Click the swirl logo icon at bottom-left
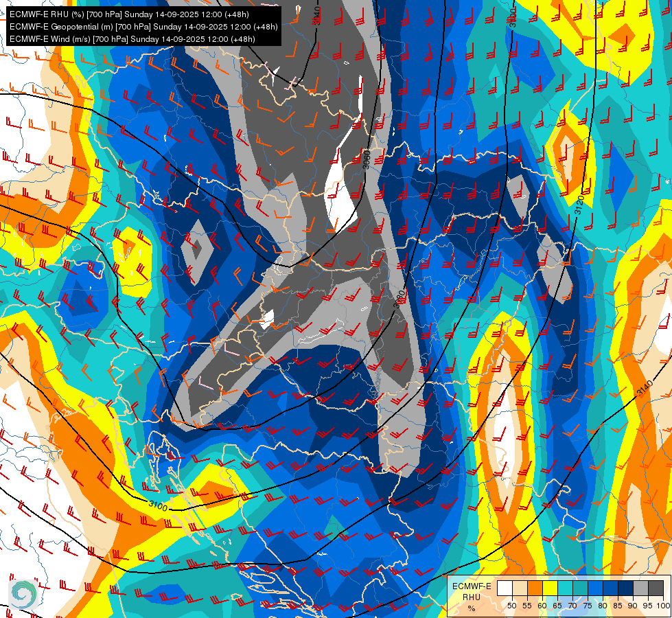672x618 pixels. [x=23, y=594]
